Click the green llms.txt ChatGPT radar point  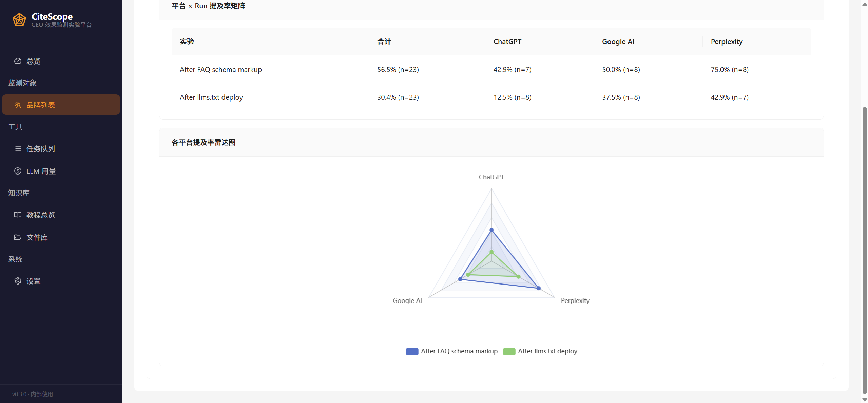coord(491,252)
